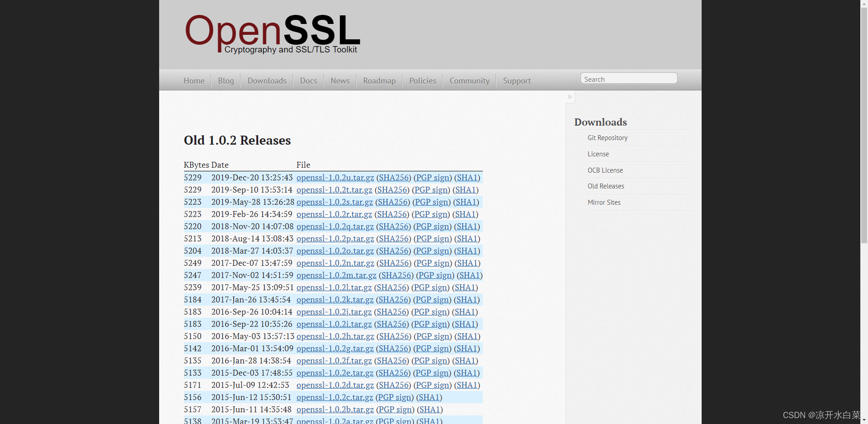The image size is (868, 424).
Task: Download openssl-1.0.2n.tar.gz
Action: [335, 263]
